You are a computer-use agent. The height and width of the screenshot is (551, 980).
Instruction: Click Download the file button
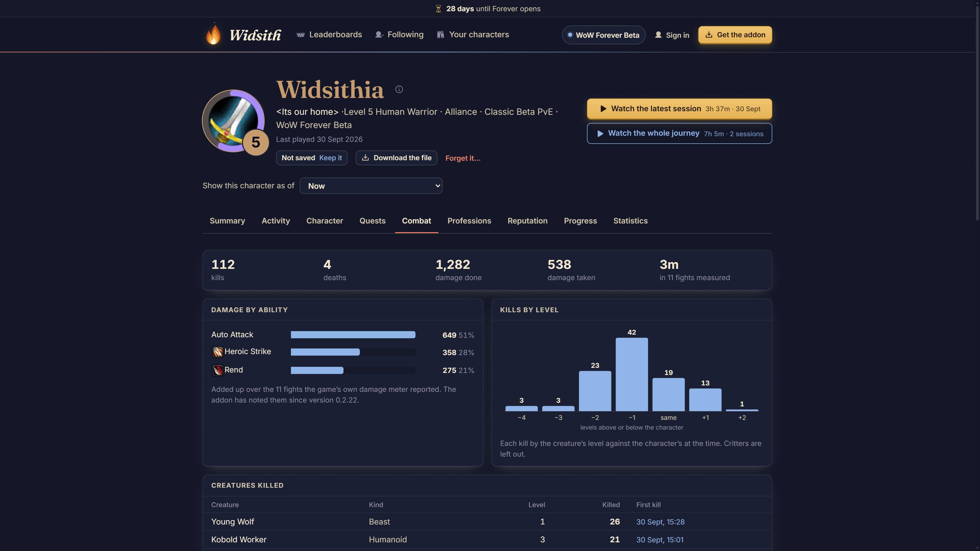396,158
